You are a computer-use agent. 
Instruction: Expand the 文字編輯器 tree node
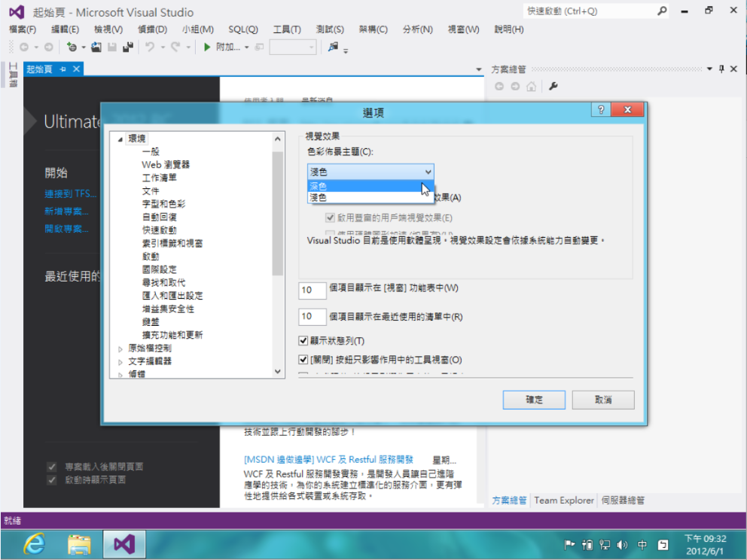120,362
